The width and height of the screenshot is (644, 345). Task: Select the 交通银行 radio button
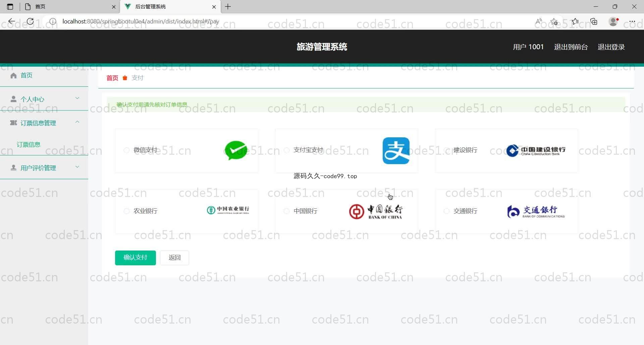(x=446, y=211)
